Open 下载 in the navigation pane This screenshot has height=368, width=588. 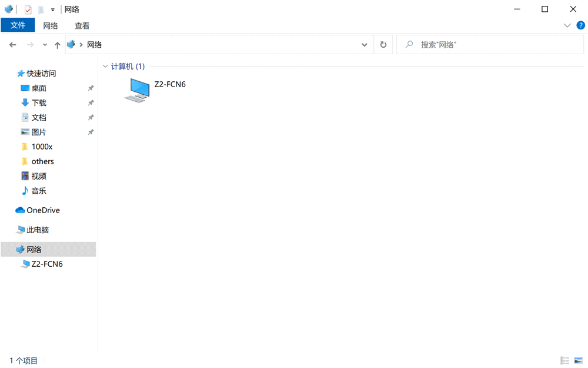click(x=39, y=102)
